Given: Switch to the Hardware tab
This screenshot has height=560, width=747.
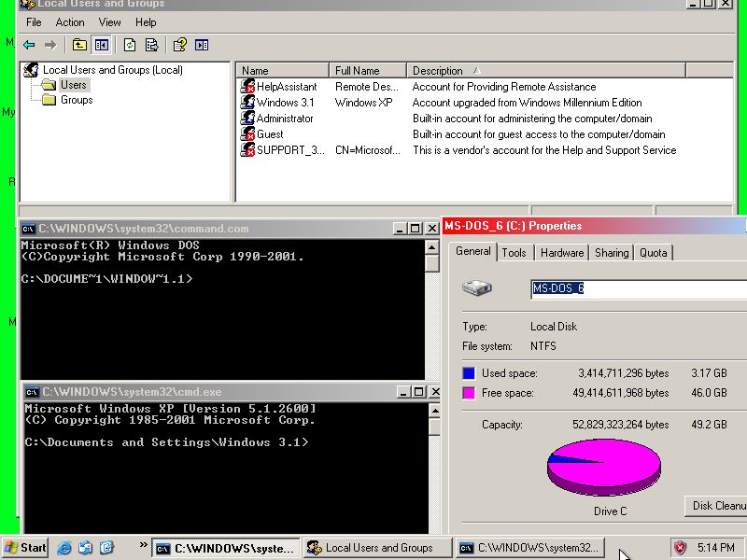Looking at the screenshot, I should coord(562,252).
